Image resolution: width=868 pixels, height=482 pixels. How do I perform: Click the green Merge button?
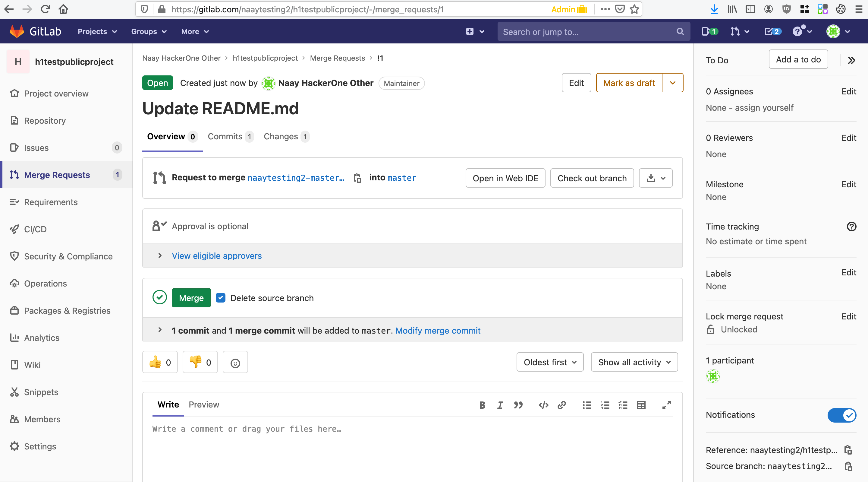pos(191,298)
